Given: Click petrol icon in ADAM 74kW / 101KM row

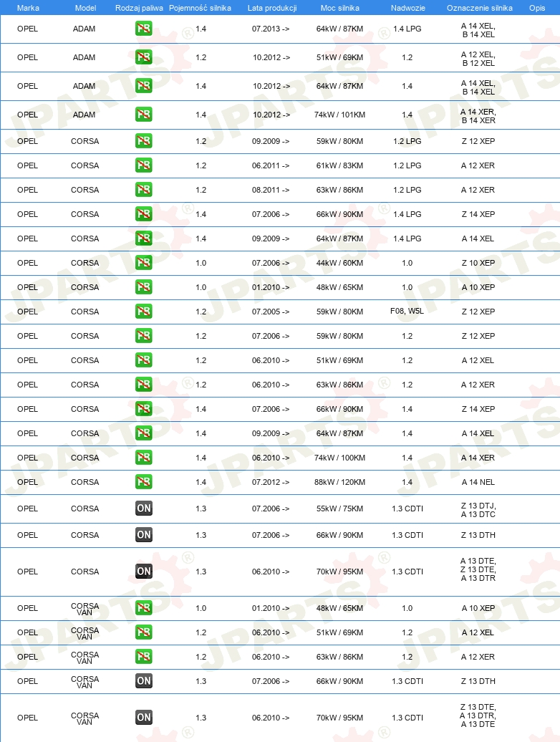Looking at the screenshot, I should pyautogui.click(x=144, y=115).
